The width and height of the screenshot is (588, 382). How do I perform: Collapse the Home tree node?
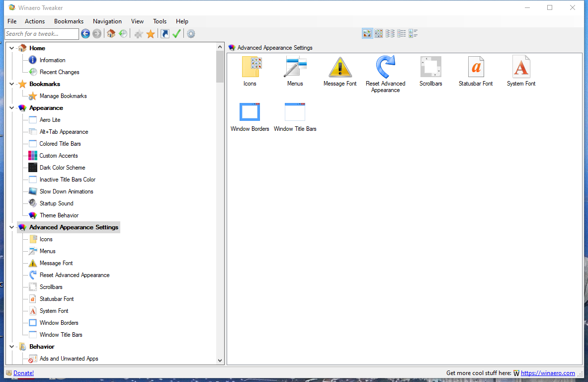coord(11,48)
